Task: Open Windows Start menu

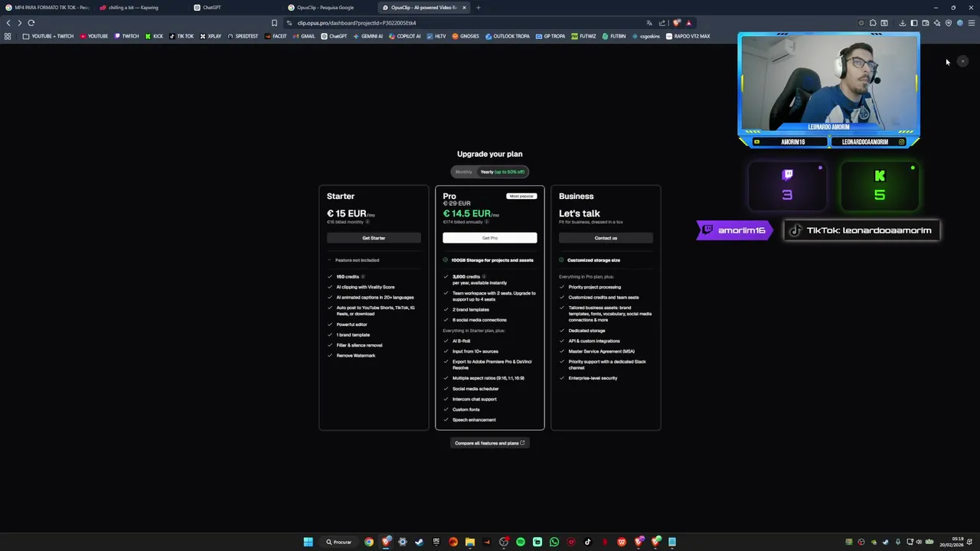Action: click(x=308, y=542)
